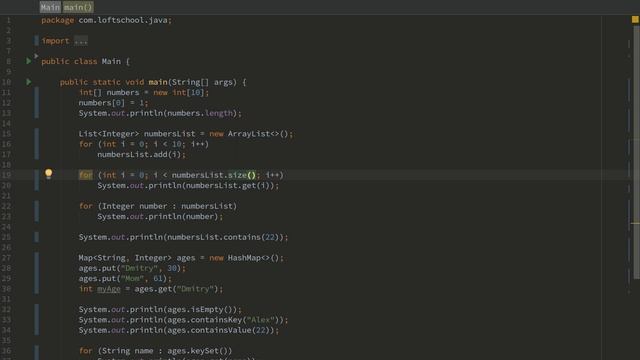Image resolution: width=640 pixels, height=360 pixels.
Task: Click ages.containsValue(22) call
Action: pos(218,330)
